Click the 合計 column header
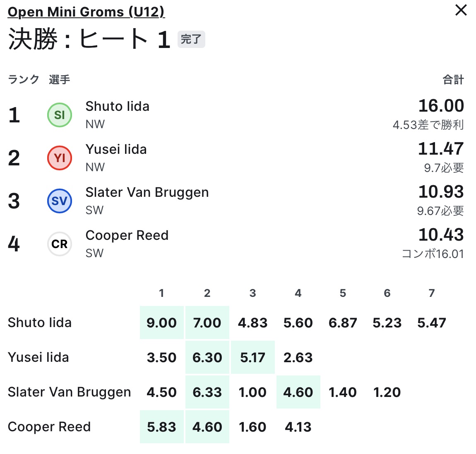The image size is (476, 454). coord(453,80)
